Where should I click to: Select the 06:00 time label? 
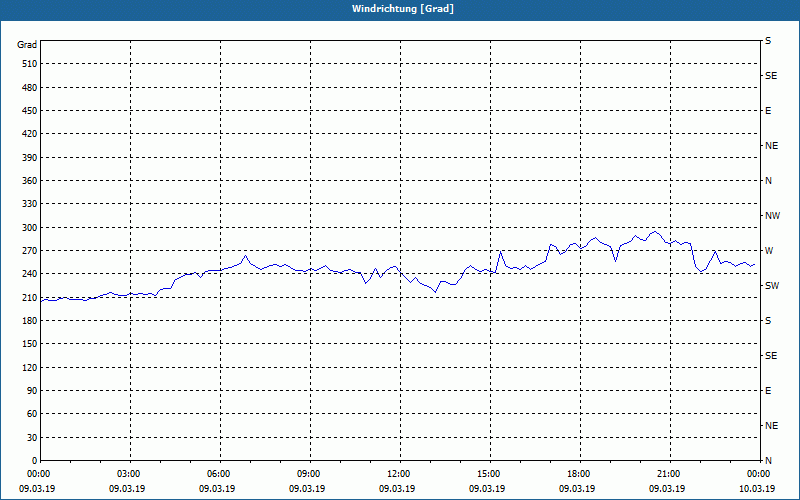point(220,474)
